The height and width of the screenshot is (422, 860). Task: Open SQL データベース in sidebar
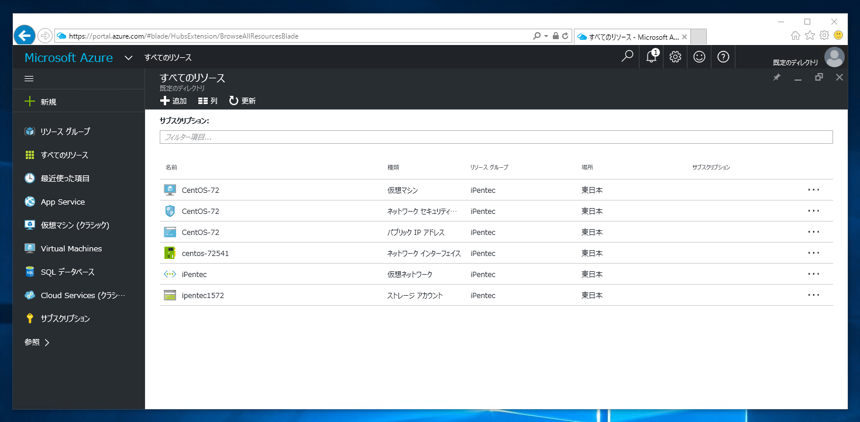click(x=59, y=272)
